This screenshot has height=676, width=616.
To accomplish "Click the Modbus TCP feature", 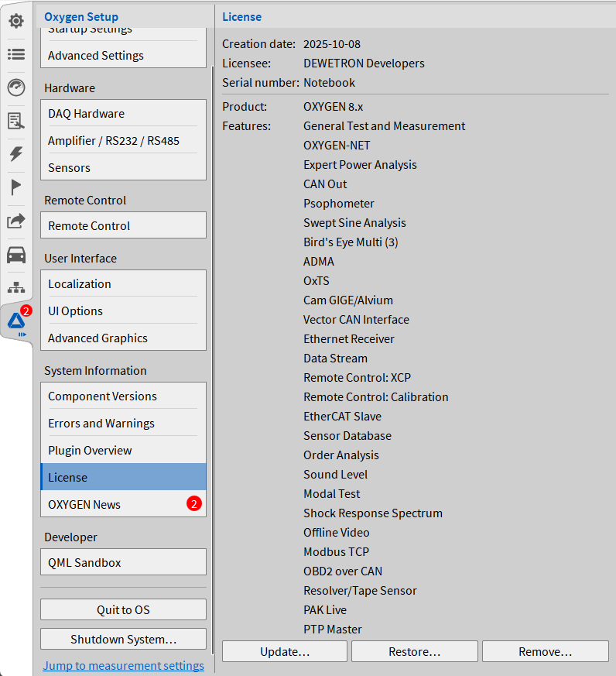I will click(336, 552).
